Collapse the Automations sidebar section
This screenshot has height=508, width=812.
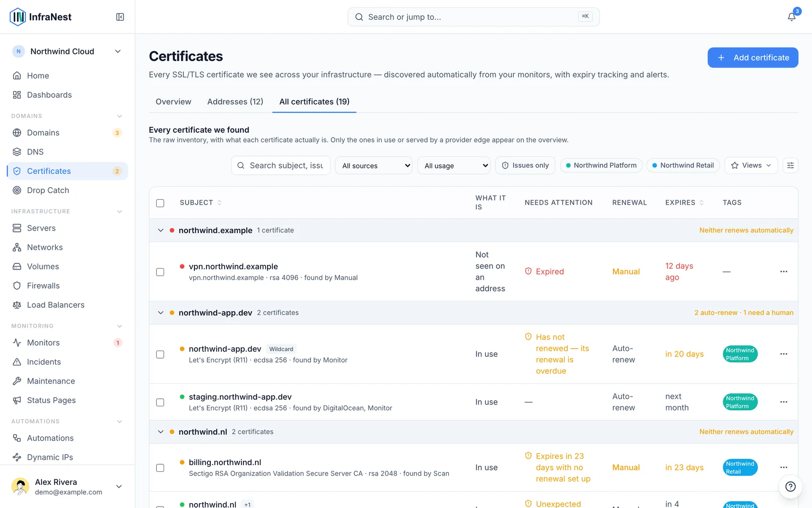(x=119, y=421)
